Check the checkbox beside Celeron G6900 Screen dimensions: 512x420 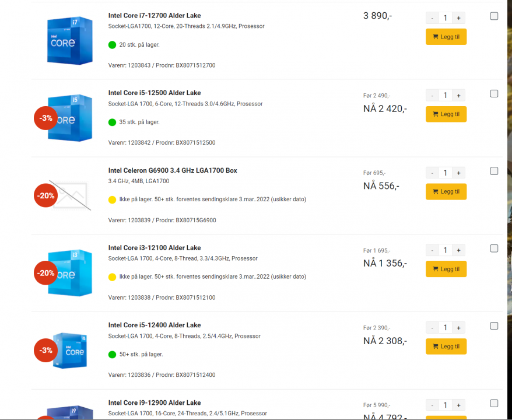(x=494, y=170)
